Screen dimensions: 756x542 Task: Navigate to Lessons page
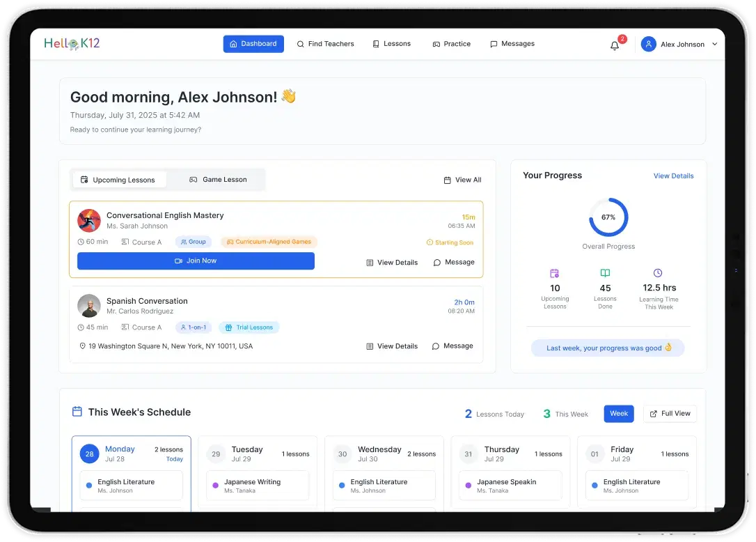click(x=391, y=44)
